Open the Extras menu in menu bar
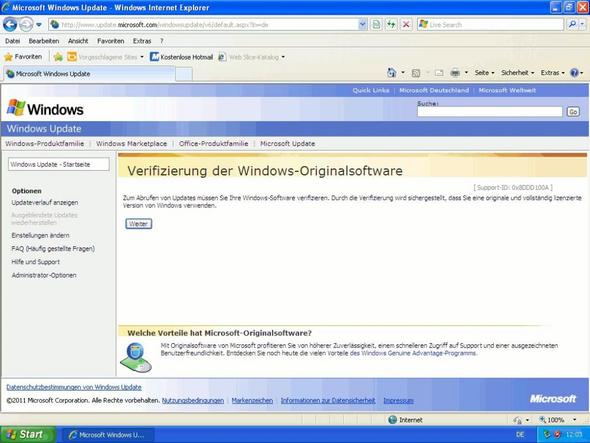This screenshot has width=590, height=443. click(142, 41)
